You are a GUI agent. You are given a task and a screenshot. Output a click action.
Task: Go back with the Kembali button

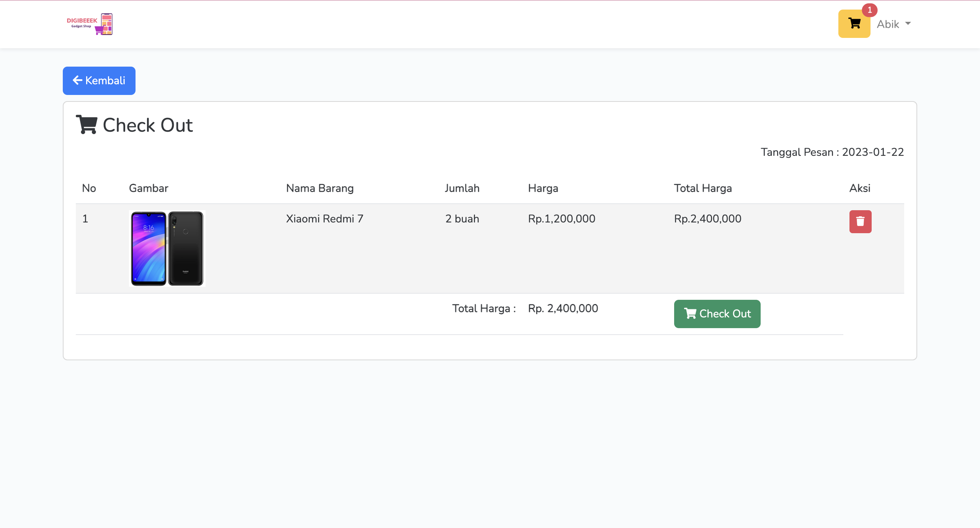pos(99,81)
